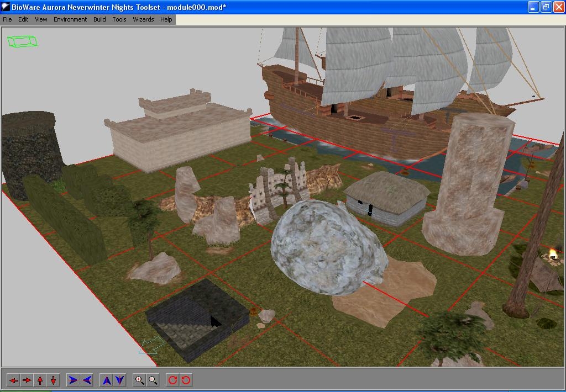Open the Build menu

pos(99,19)
